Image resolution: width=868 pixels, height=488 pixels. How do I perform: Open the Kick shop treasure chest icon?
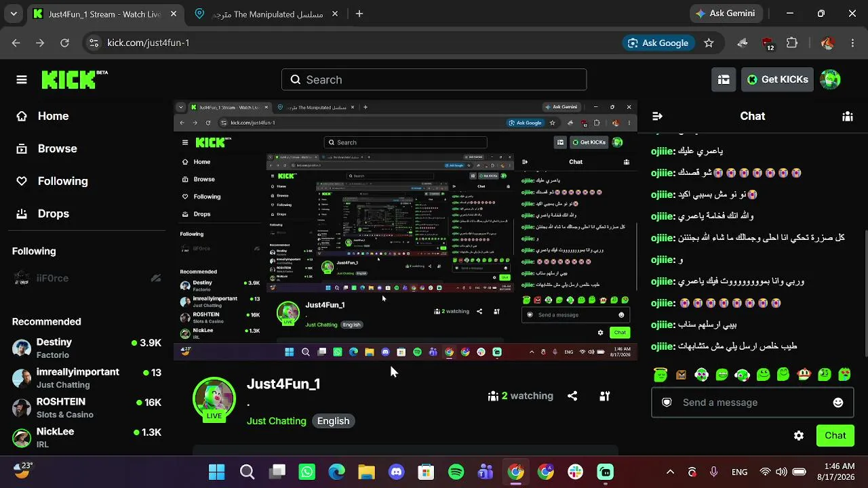(x=724, y=79)
